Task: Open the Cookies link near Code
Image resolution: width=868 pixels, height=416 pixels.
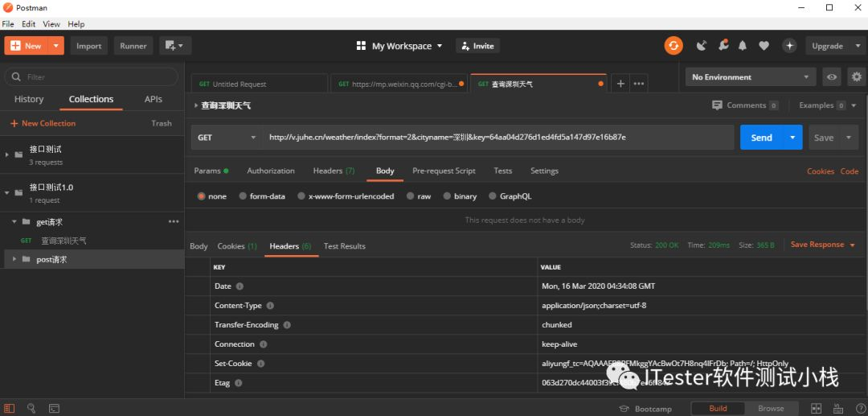Action: coord(821,171)
